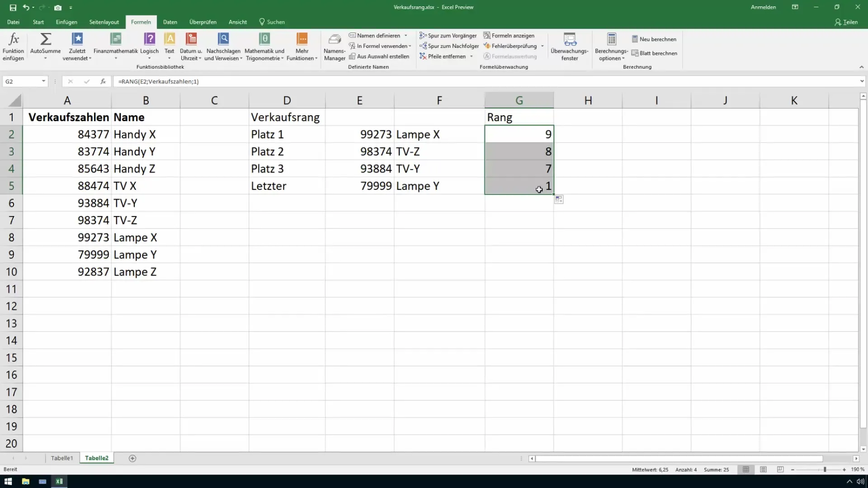Image resolution: width=868 pixels, height=488 pixels.
Task: Expand the formula bar
Action: coord(862,81)
